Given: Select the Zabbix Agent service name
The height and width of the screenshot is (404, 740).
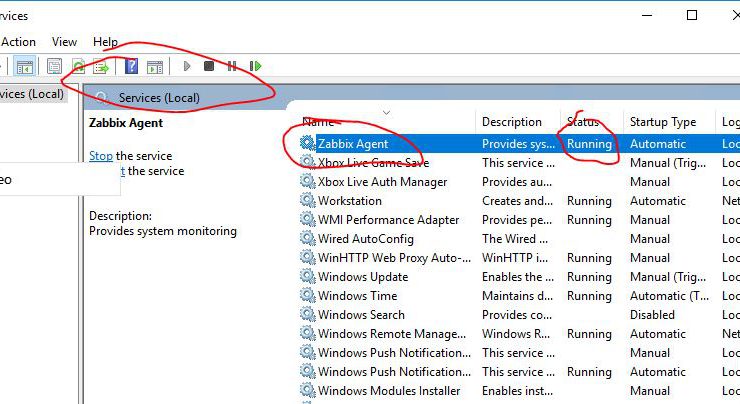Looking at the screenshot, I should click(x=353, y=143).
